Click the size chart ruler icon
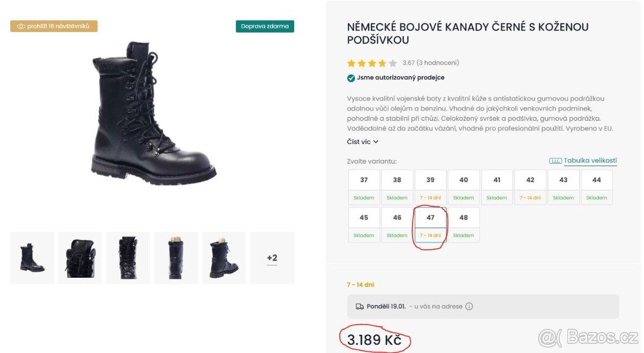 coord(555,160)
